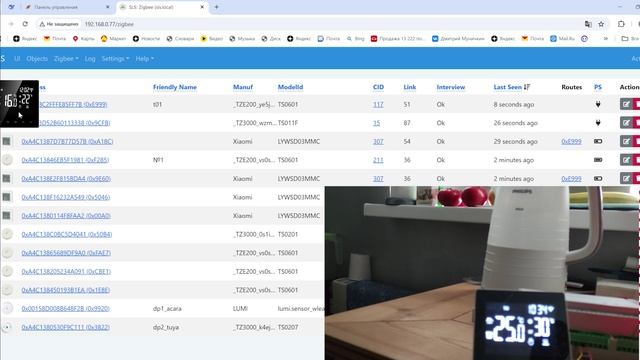Click the device icon in the dp2_tuya row

(7, 327)
